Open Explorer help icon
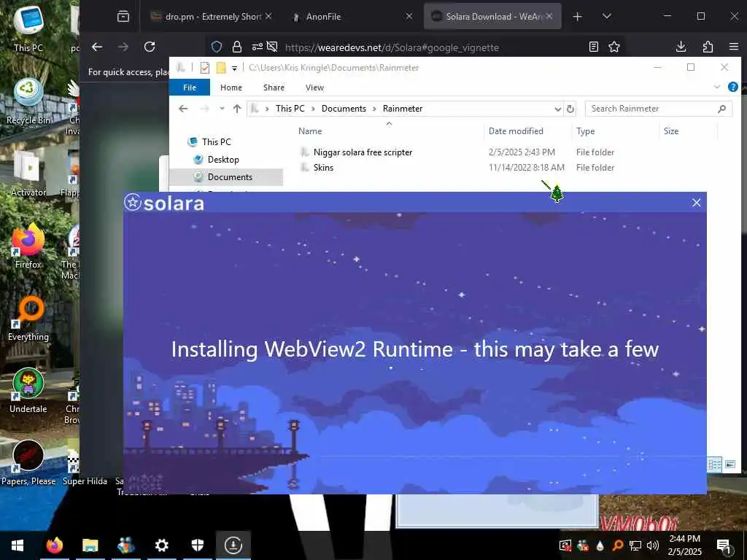Viewport: 747px width, 560px height. [733, 87]
